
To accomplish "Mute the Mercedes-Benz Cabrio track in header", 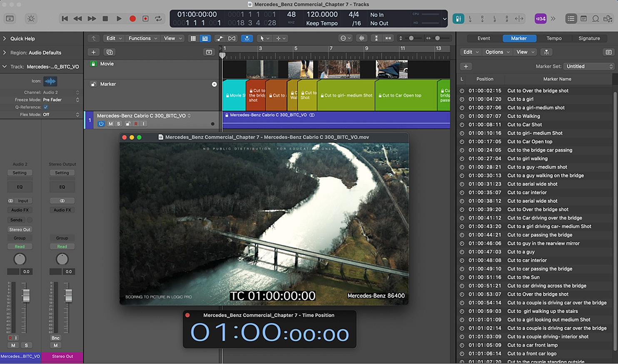I will point(110,124).
